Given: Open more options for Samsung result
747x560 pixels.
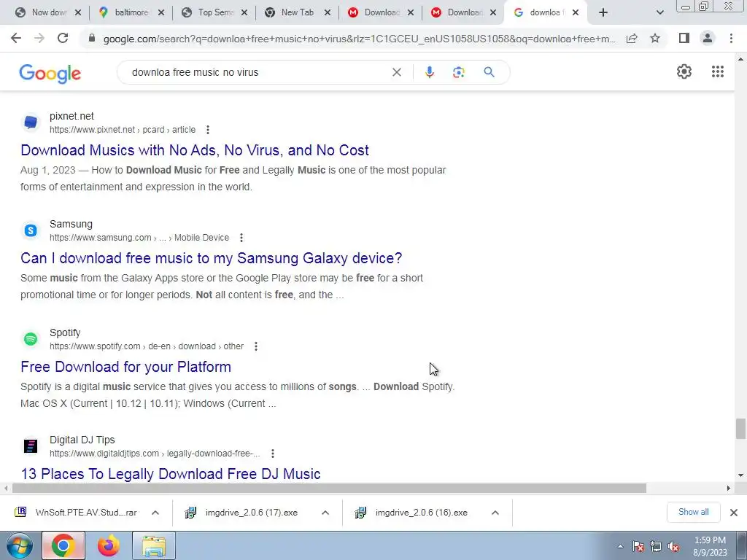Looking at the screenshot, I should pos(241,238).
